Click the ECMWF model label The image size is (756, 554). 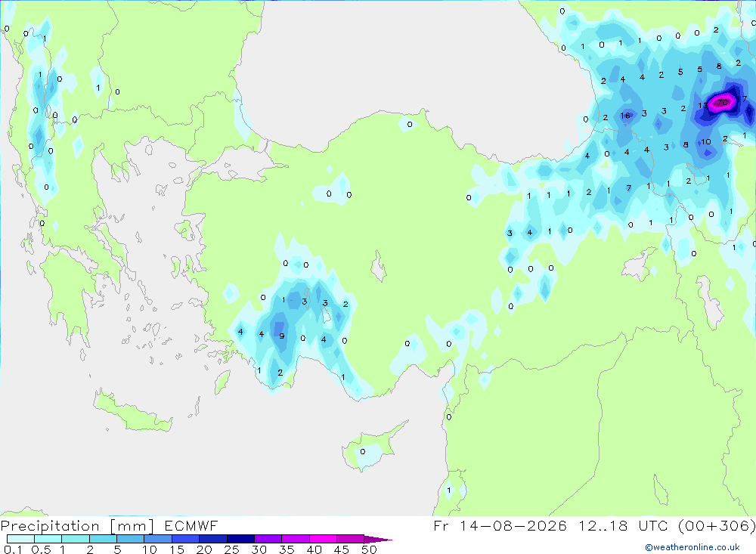[x=191, y=525]
